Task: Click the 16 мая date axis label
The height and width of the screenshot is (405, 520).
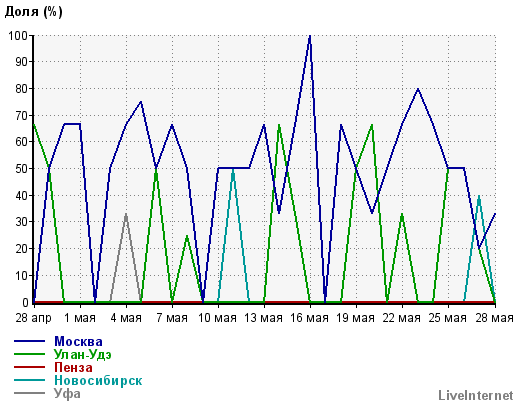Action: (309, 318)
